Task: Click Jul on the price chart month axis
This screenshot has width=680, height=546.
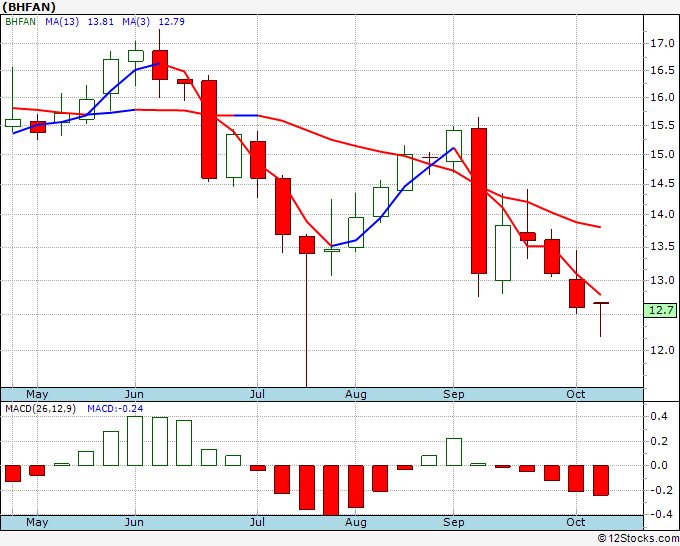Action: tap(257, 394)
